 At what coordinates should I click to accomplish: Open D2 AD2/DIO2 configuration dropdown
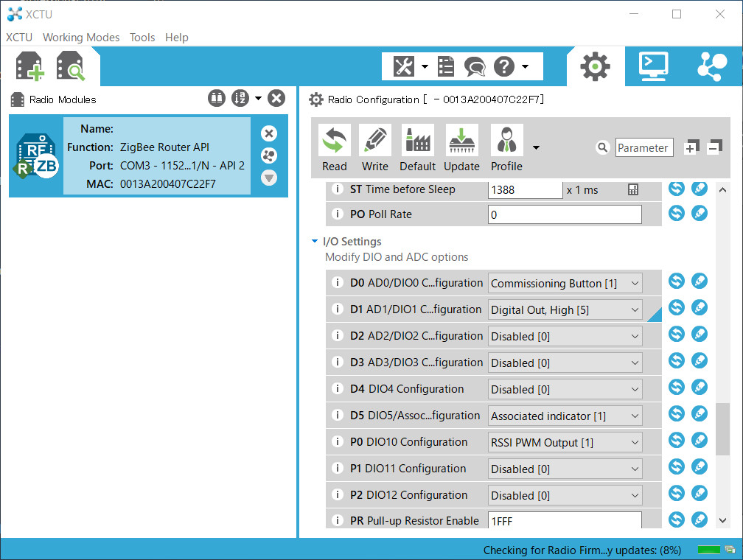coord(565,337)
